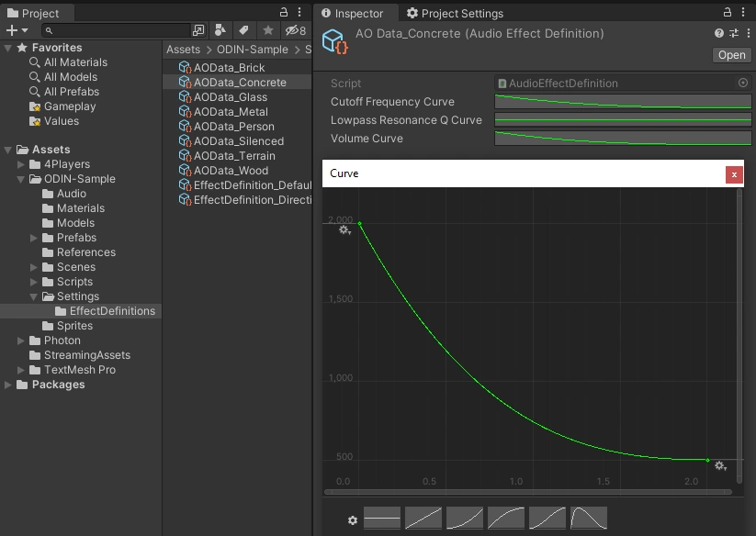The height and width of the screenshot is (536, 756).
Task: Select All Models favorite search
Action: [71, 77]
